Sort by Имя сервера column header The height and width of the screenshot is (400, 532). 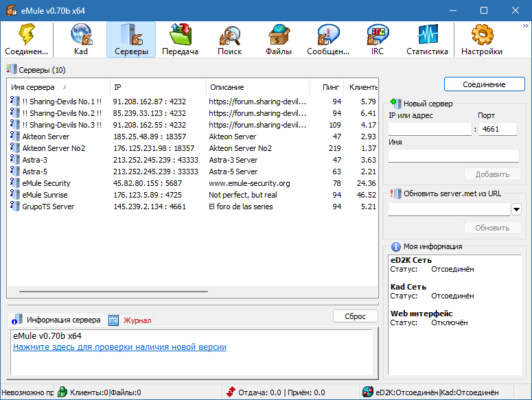[x=59, y=87]
